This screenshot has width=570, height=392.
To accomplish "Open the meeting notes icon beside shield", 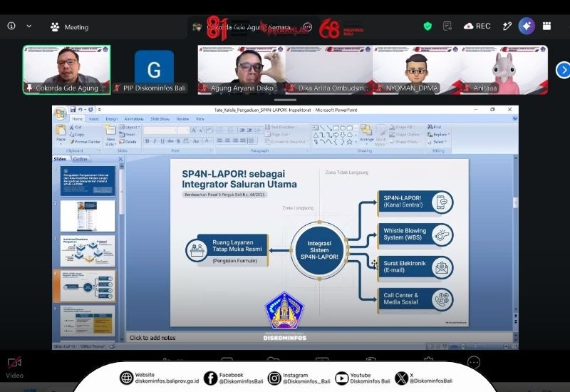I will [447, 26].
